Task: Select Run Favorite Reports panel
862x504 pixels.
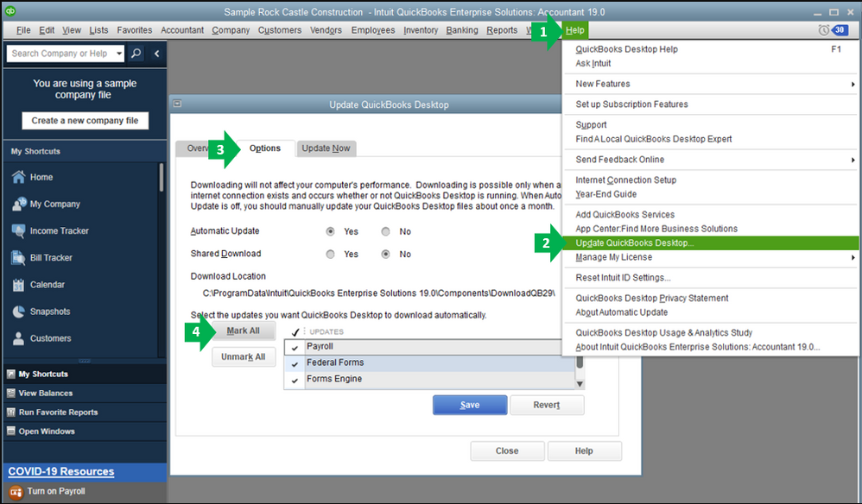Action: [x=85, y=413]
